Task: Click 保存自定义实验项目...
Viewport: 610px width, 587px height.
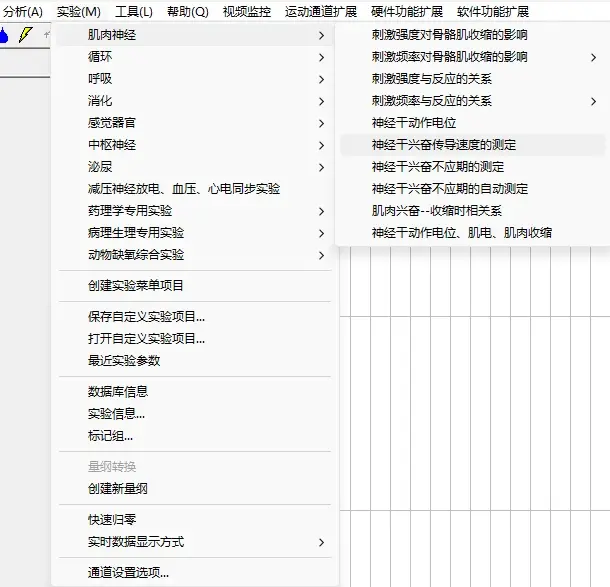Action: coord(146,317)
